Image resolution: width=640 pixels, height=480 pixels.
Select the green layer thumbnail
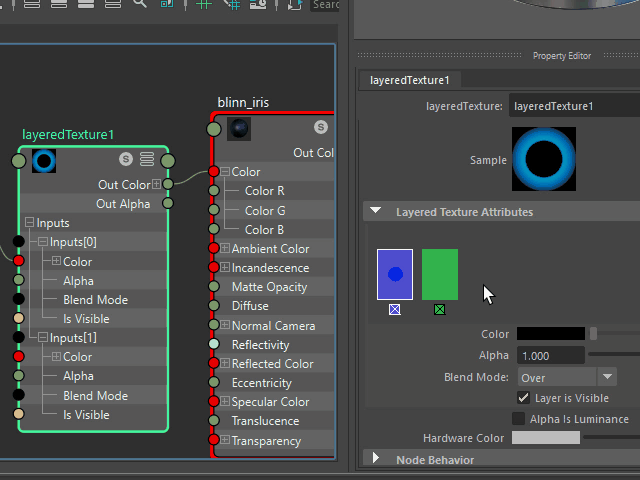[439, 274]
